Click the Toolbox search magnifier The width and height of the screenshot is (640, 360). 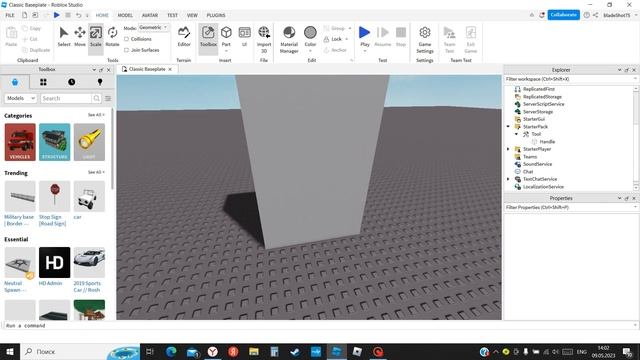pos(96,98)
